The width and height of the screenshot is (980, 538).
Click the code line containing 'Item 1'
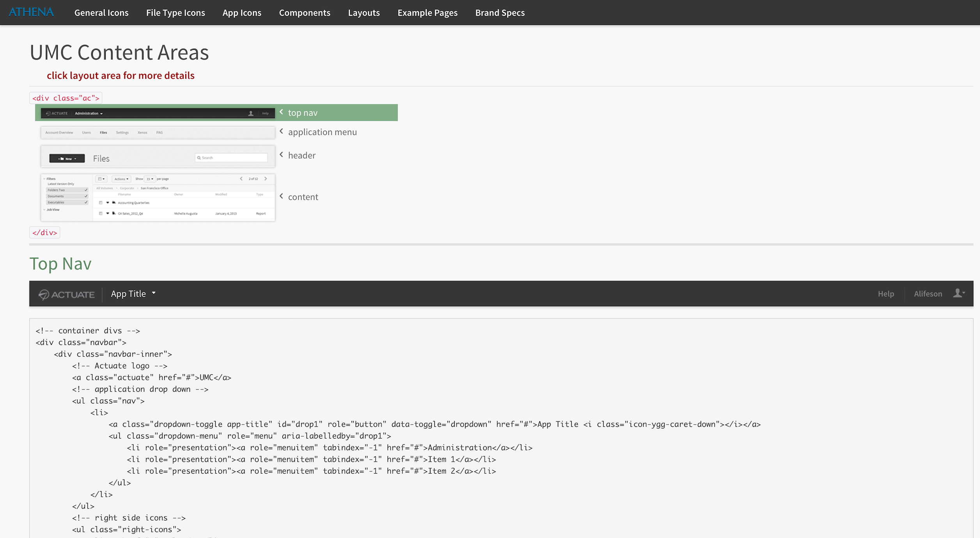point(312,459)
